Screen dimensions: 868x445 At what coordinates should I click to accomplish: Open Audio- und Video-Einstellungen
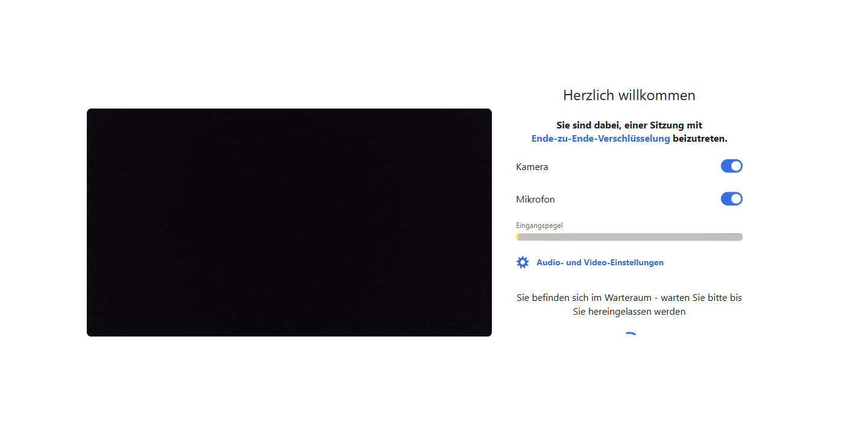point(600,262)
